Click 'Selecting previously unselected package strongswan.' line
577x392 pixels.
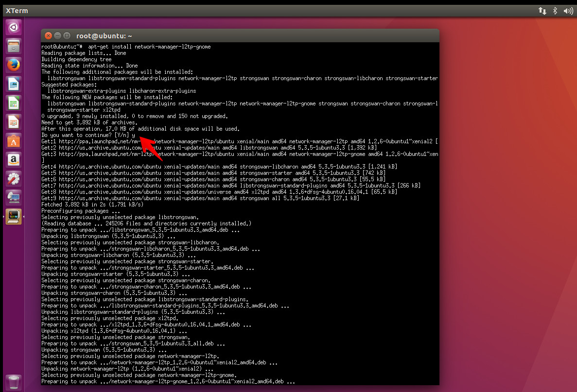click(116, 337)
